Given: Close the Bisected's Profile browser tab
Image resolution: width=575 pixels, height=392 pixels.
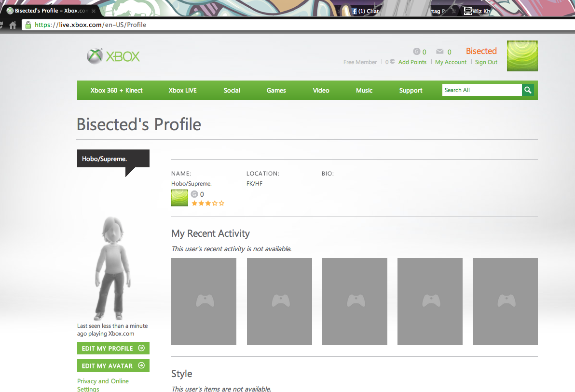Looking at the screenshot, I should pyautogui.click(x=94, y=11).
